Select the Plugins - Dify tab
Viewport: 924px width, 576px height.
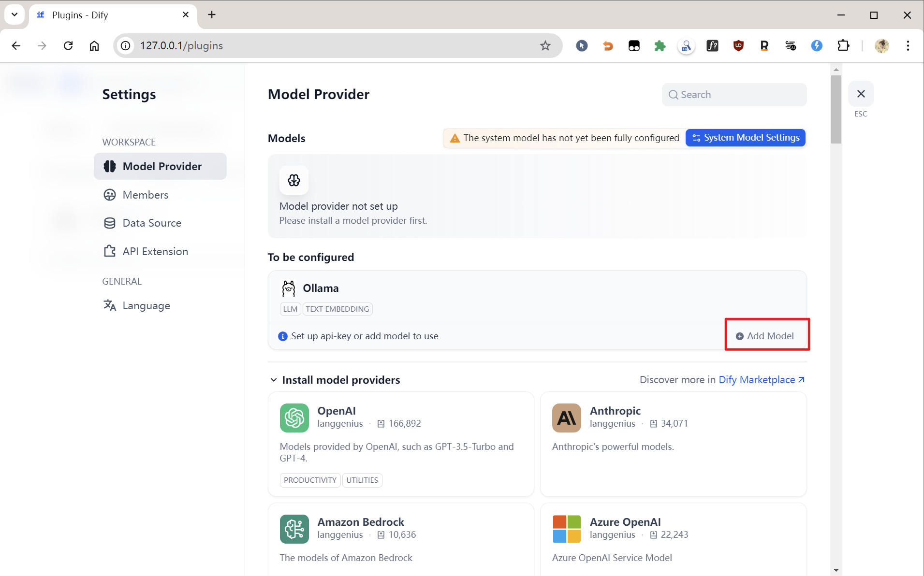(113, 14)
